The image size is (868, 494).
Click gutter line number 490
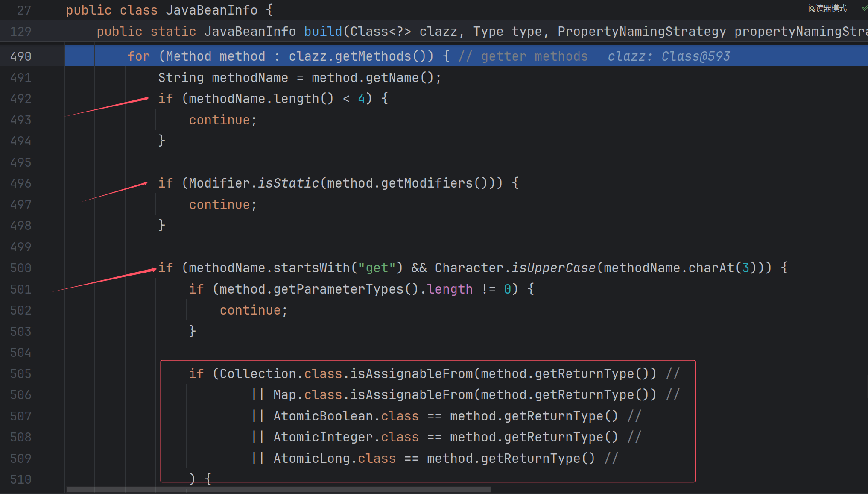click(21, 56)
